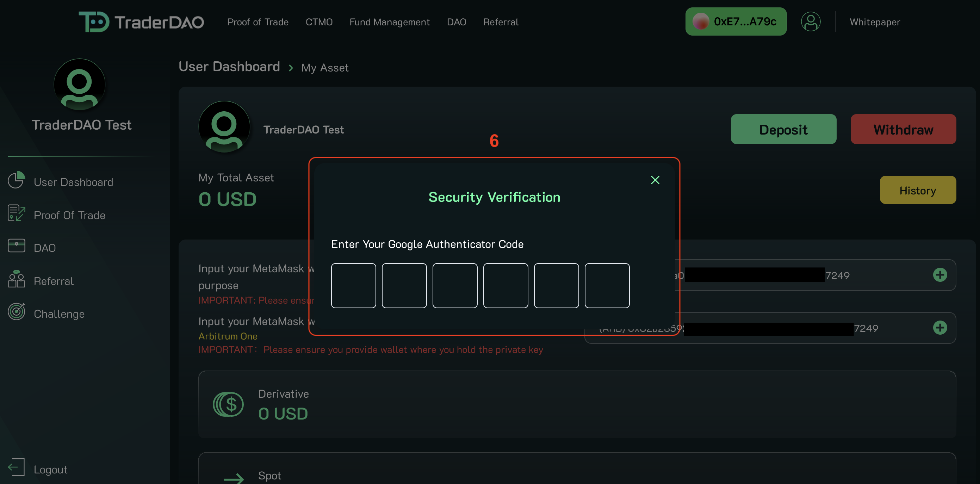Open the Whitepaper link
This screenshot has width=980, height=484.
[x=875, y=22]
